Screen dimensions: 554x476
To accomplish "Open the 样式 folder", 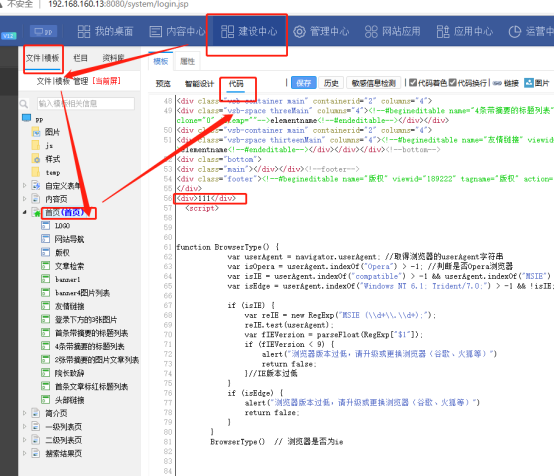I will tap(47, 159).
